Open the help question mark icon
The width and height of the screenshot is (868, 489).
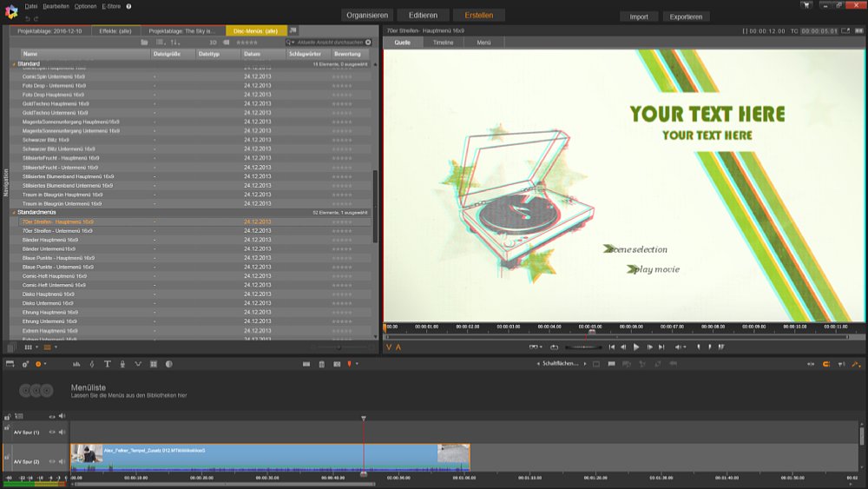point(129,6)
